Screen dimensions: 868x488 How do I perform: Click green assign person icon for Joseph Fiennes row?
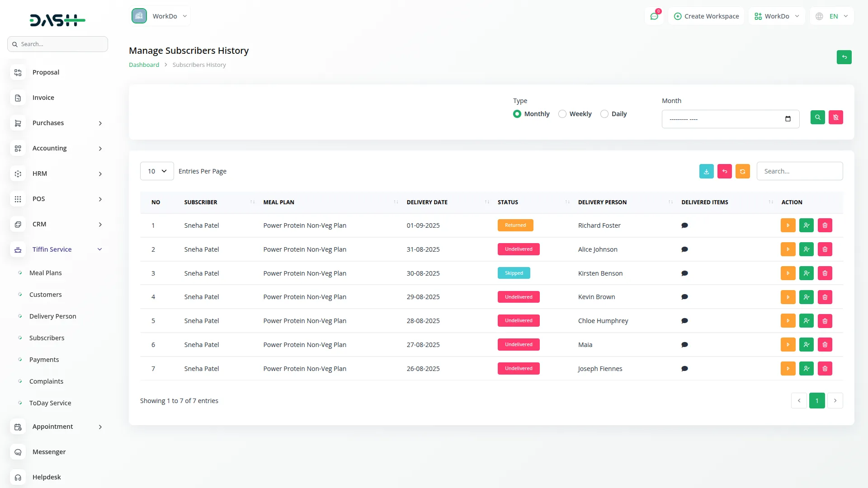[807, 369]
